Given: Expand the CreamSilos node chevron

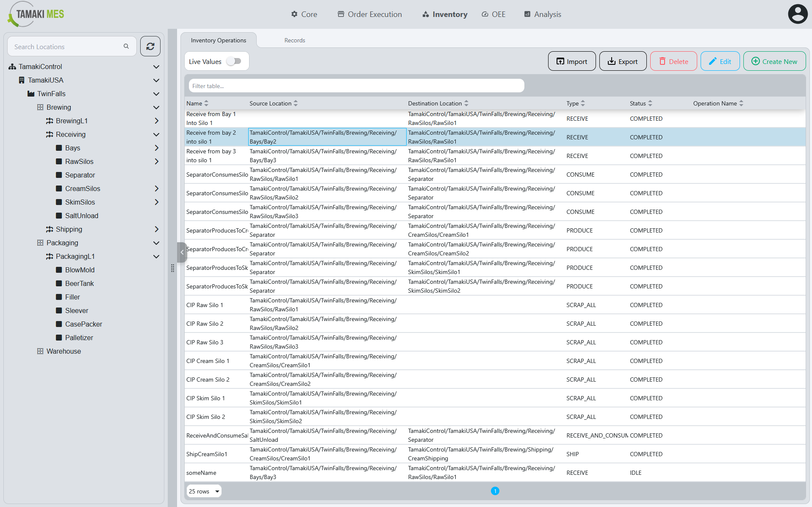Looking at the screenshot, I should [156, 188].
